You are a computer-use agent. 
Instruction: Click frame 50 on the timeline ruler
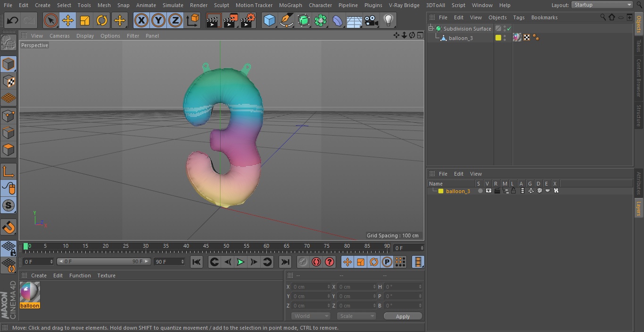226,246
